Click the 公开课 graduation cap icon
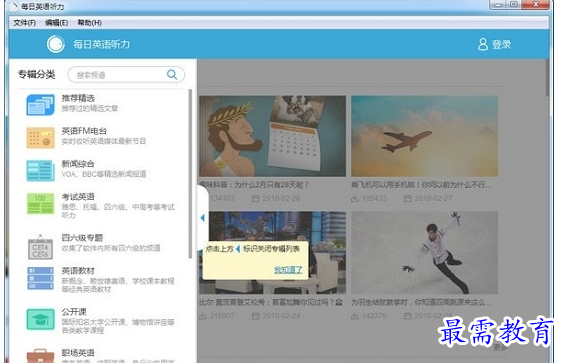Viewport: 562px width, 363px height. (41, 319)
